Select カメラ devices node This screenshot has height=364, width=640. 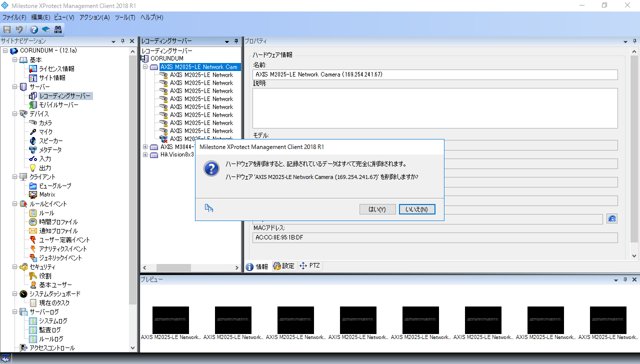(45, 123)
